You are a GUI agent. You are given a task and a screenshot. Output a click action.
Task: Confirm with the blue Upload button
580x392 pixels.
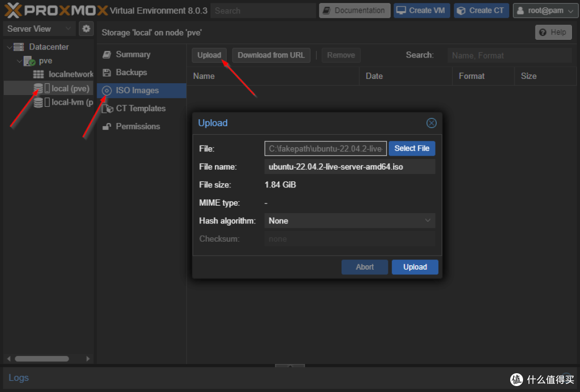click(415, 267)
